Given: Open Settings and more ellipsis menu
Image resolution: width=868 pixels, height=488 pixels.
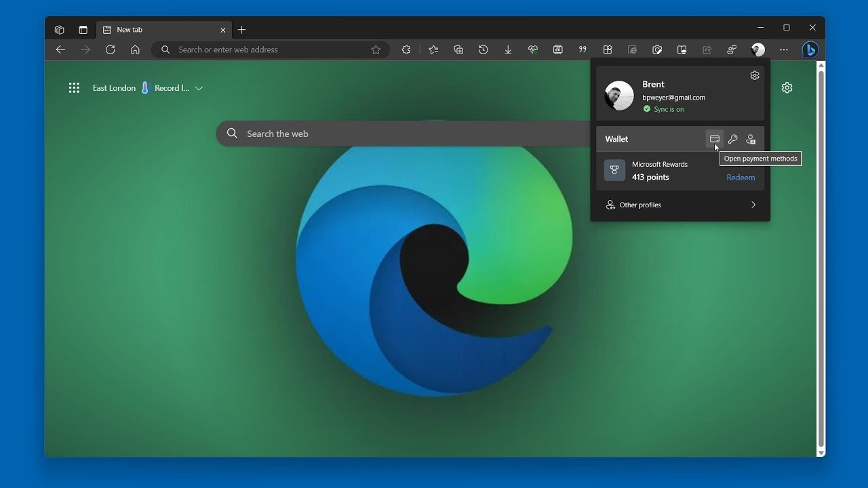Looking at the screenshot, I should (x=784, y=49).
